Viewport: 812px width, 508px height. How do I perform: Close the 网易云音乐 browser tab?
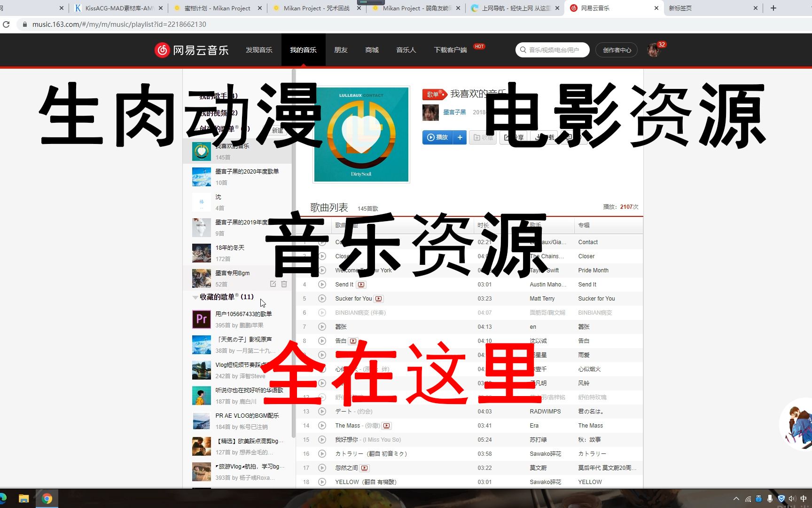[656, 8]
